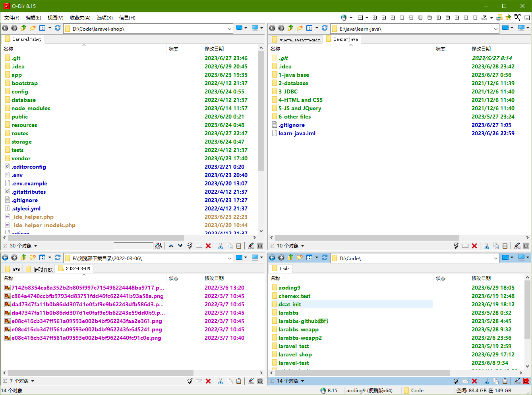Open the 编辑(E) menu
This screenshot has height=395, width=532.
coord(33,18)
